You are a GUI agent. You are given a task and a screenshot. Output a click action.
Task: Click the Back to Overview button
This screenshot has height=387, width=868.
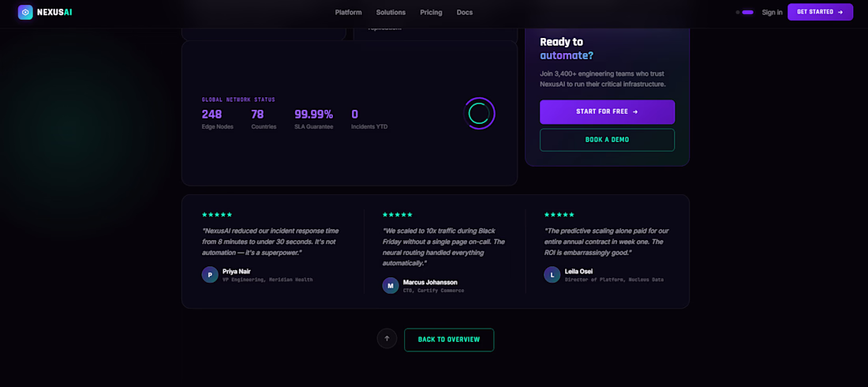click(x=449, y=340)
